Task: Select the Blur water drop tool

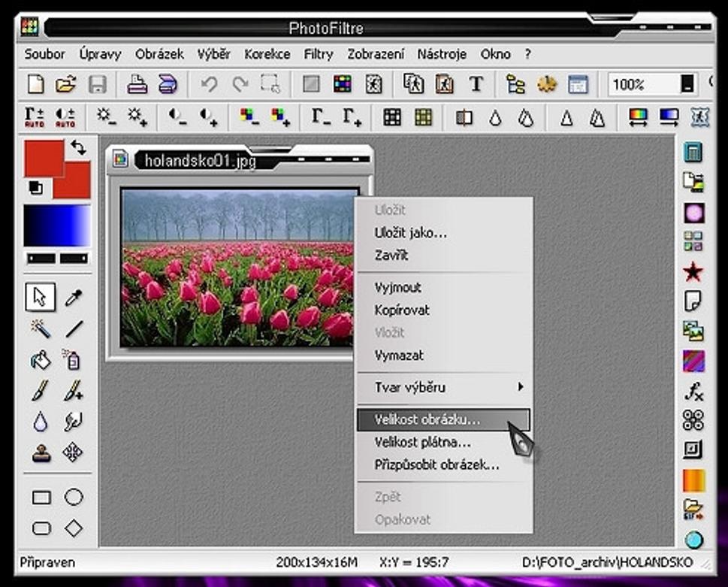Action: (x=41, y=422)
